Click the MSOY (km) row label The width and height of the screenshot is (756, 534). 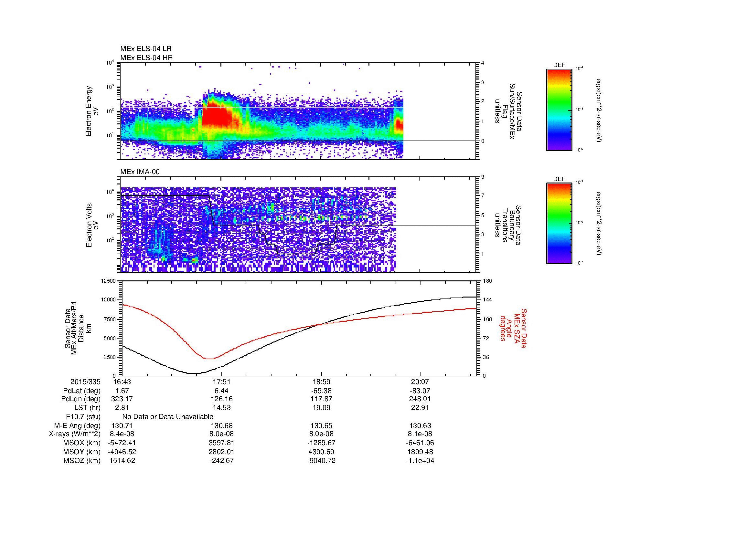pos(82,452)
